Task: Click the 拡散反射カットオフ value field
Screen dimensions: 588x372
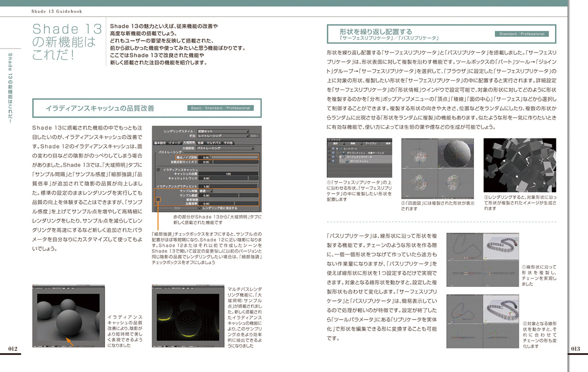Action: point(204,162)
